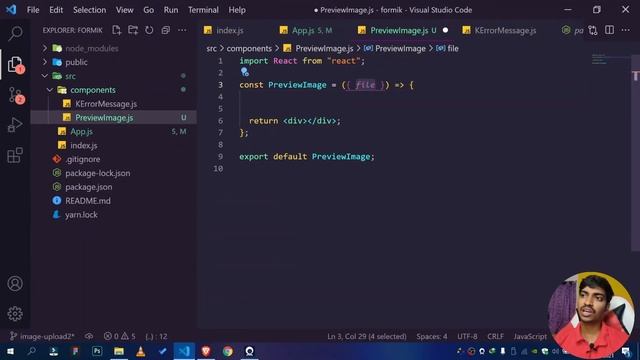Viewport: 640px width, 360px height.
Task: Change line ending via CRLF status
Action: (496, 336)
